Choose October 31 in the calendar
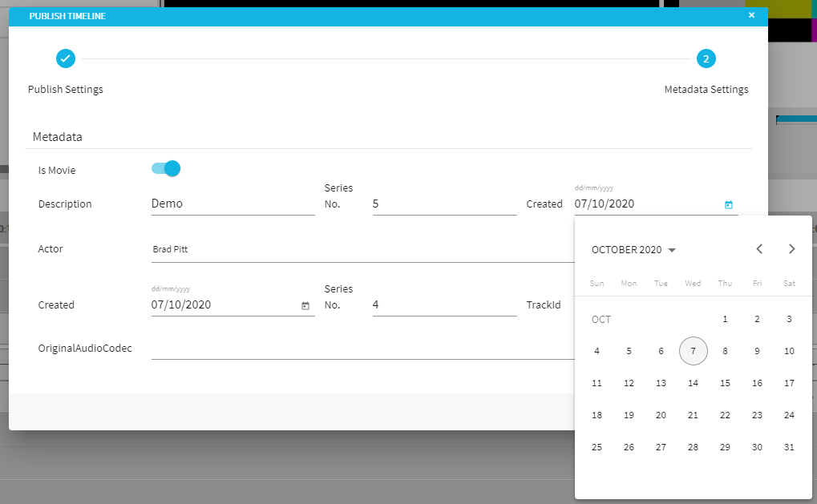817x504 pixels. point(789,447)
